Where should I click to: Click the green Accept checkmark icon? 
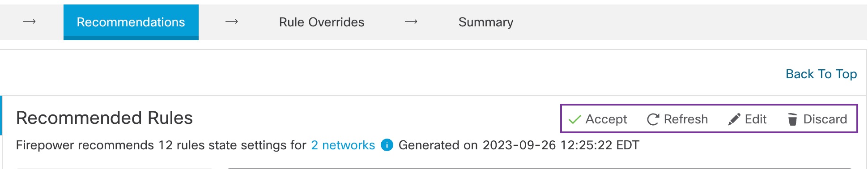click(574, 119)
